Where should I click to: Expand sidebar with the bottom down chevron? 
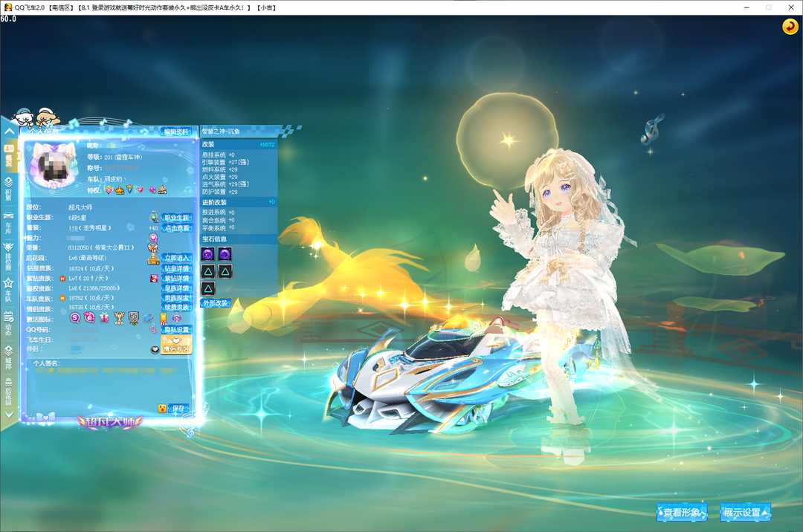(x=9, y=415)
